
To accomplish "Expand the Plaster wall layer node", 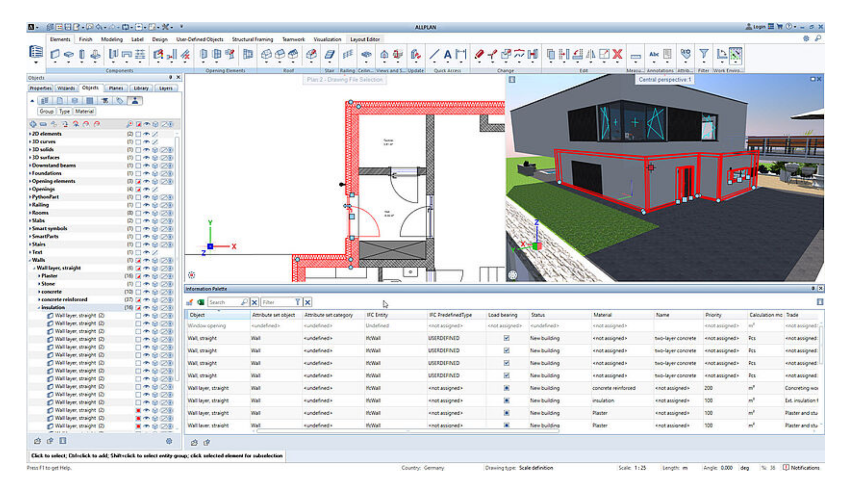I will tap(39, 276).
